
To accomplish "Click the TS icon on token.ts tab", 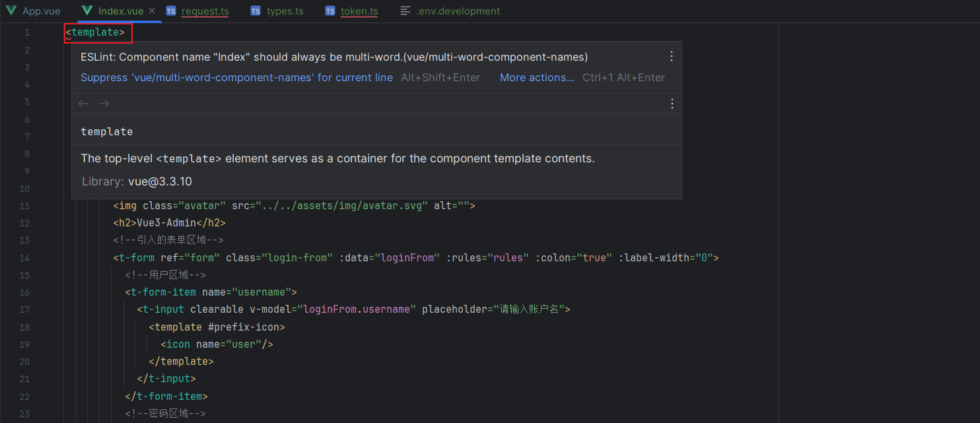I will pyautogui.click(x=330, y=11).
